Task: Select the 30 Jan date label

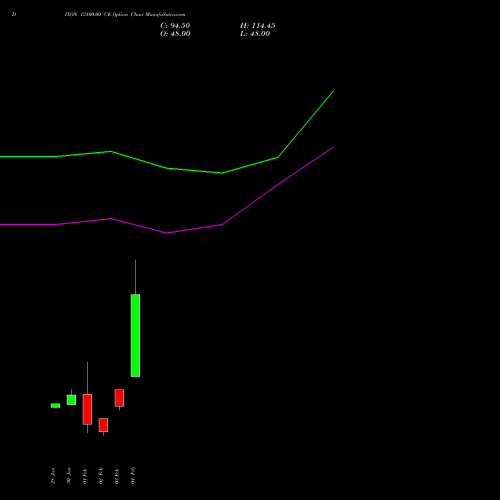Action: click(x=69, y=476)
